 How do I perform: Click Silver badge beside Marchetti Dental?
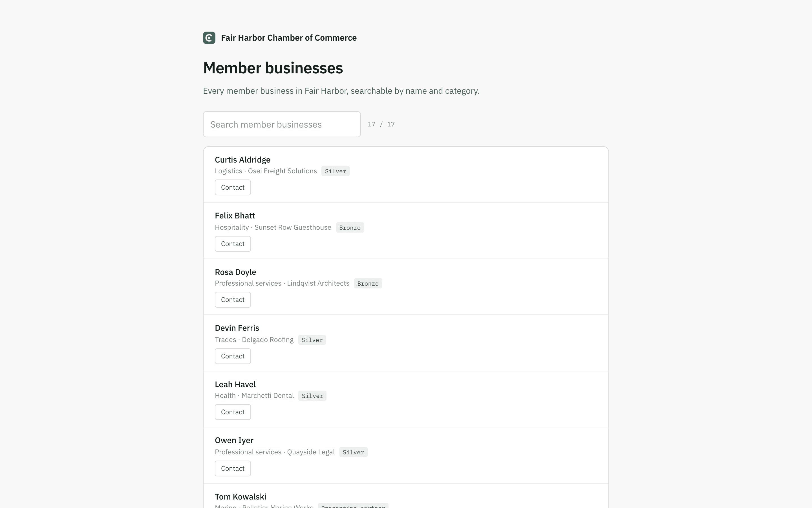tap(312, 395)
